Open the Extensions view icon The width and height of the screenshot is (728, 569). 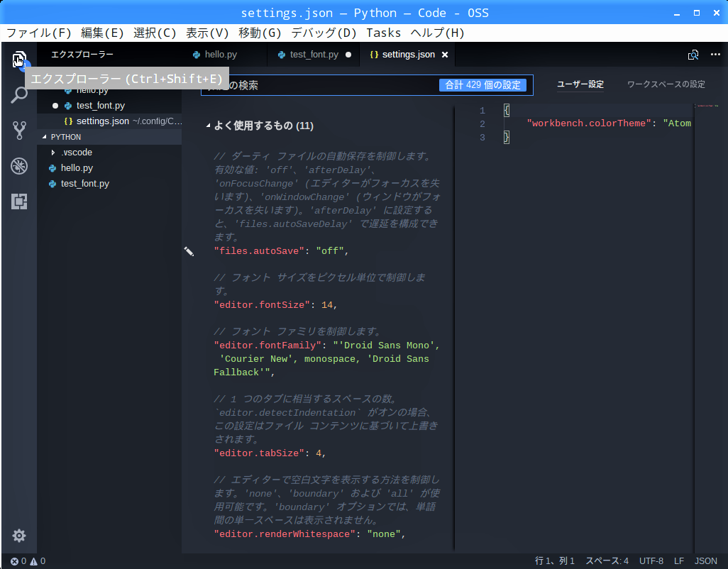(x=19, y=201)
